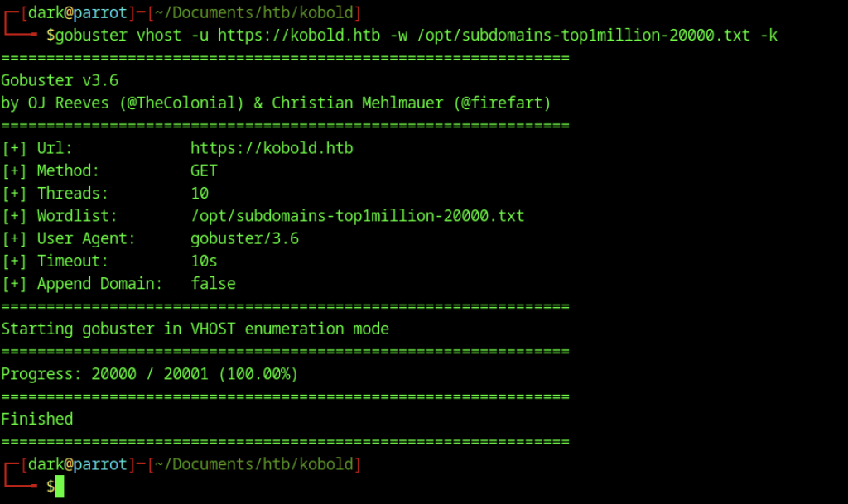848x504 pixels.
Task: Click the Method value GET
Action: point(204,170)
